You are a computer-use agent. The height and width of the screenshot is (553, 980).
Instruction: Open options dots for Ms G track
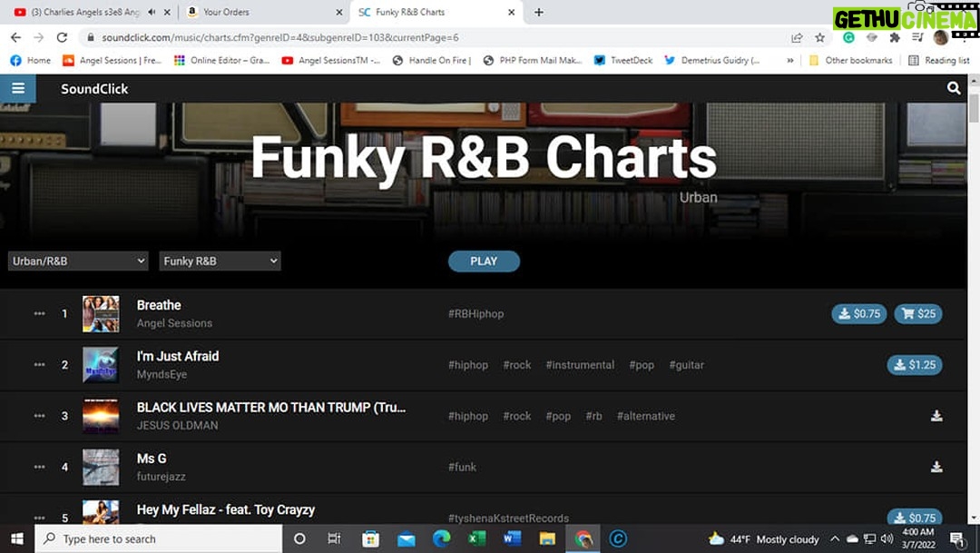coord(39,467)
